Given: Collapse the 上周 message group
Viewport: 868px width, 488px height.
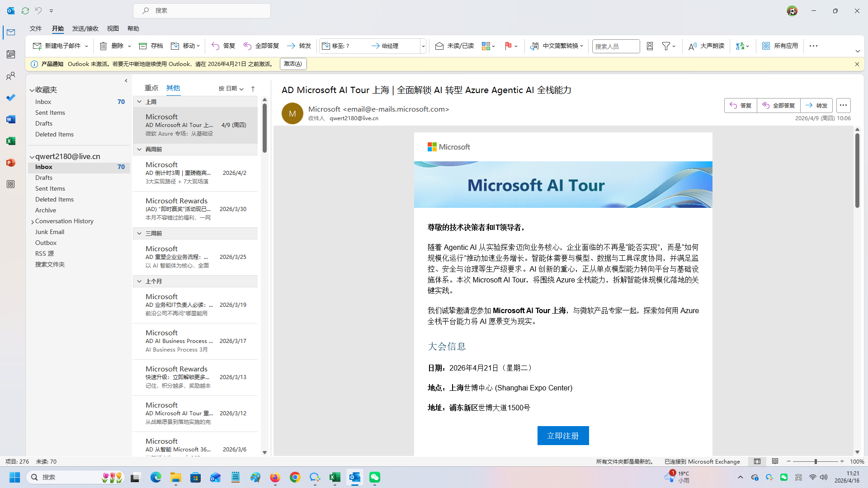Looking at the screenshot, I should pos(139,102).
